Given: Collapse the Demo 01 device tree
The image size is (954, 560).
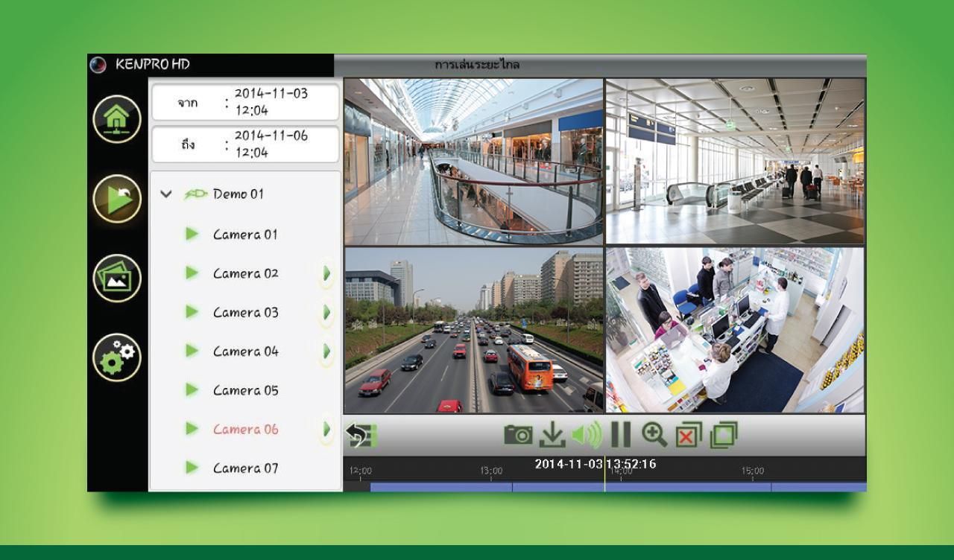Looking at the screenshot, I should point(165,194).
